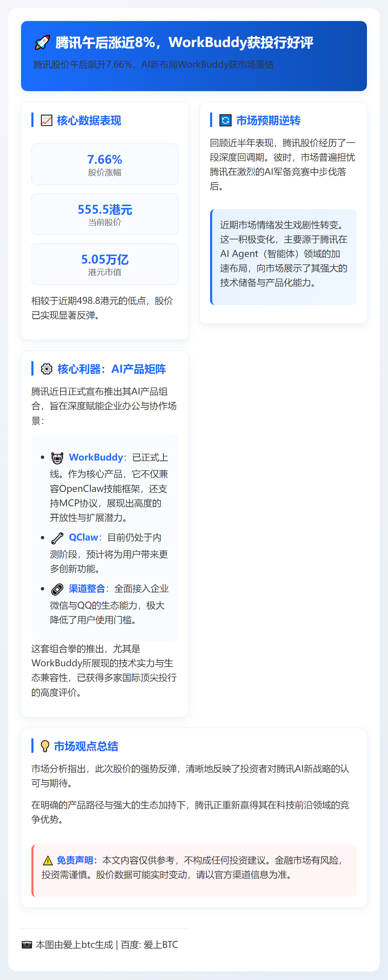Click the blue QClaw label

point(83,537)
